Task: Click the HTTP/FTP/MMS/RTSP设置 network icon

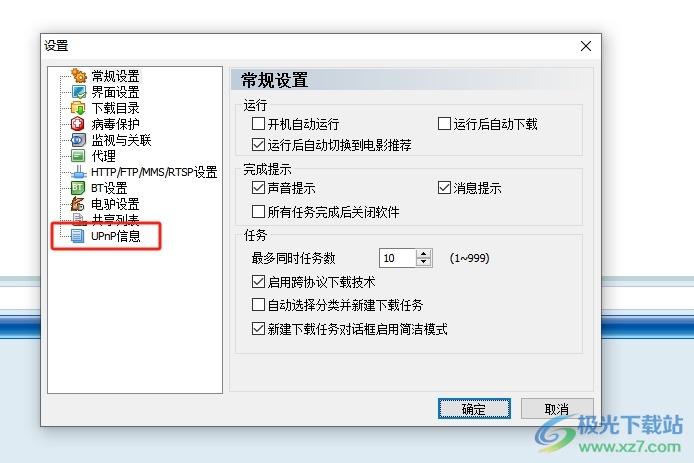Action: pyautogui.click(x=78, y=172)
